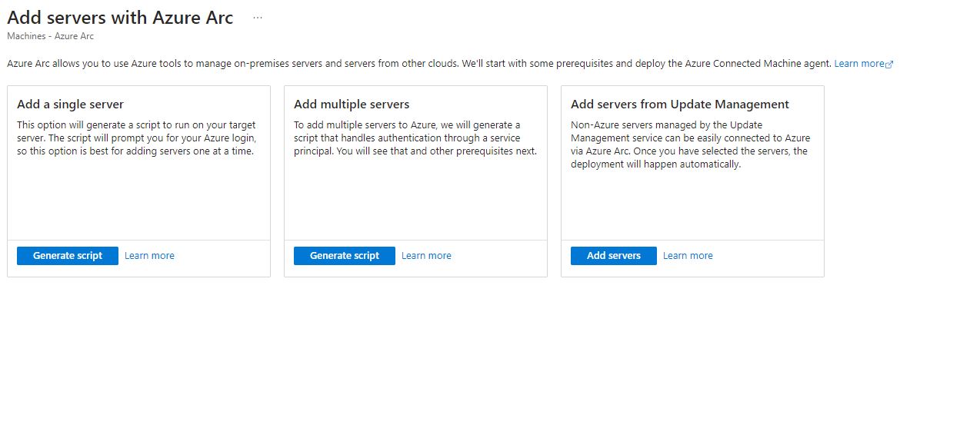
Task: Click external link icon beside top Learn more
Action: [890, 65]
